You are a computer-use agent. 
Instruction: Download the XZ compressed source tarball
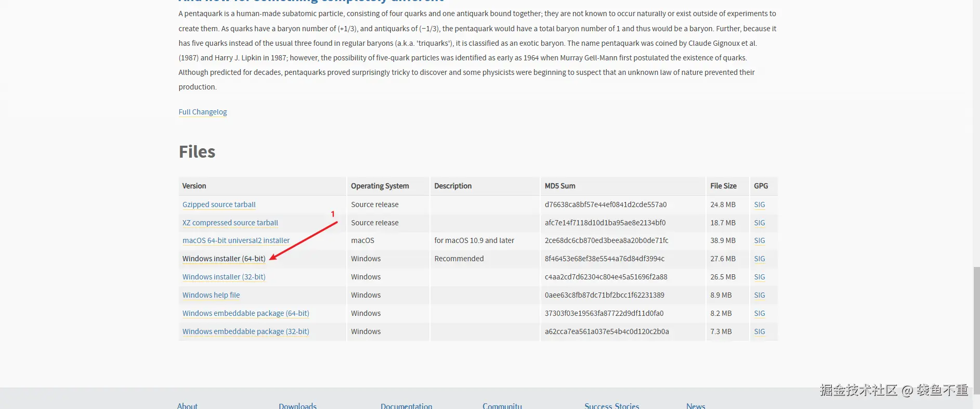coord(230,223)
